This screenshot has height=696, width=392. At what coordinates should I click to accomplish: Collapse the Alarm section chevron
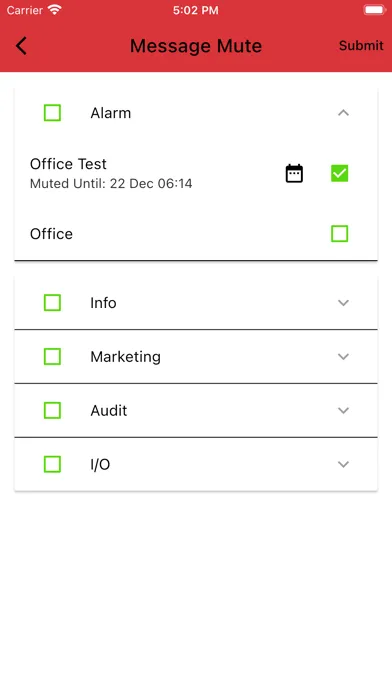point(343,113)
